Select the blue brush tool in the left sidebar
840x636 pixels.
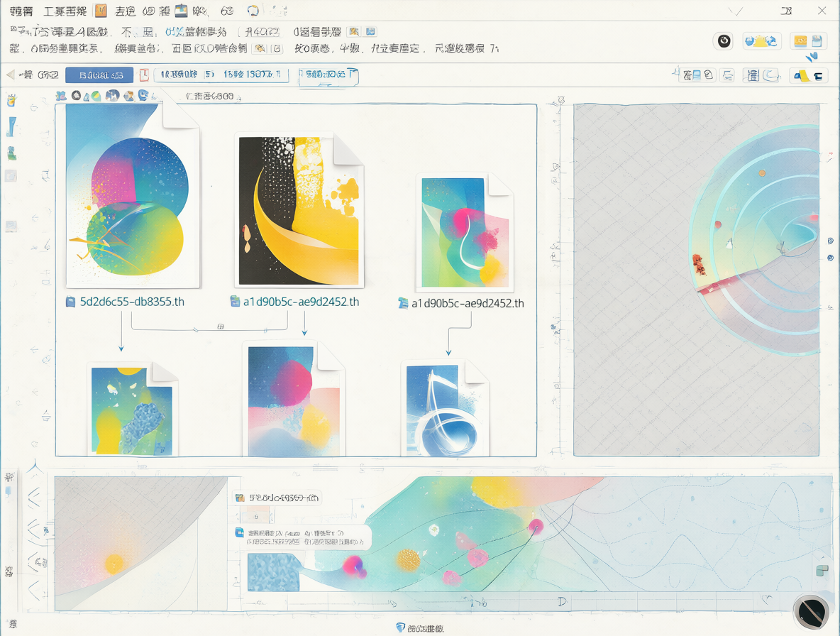point(12,127)
